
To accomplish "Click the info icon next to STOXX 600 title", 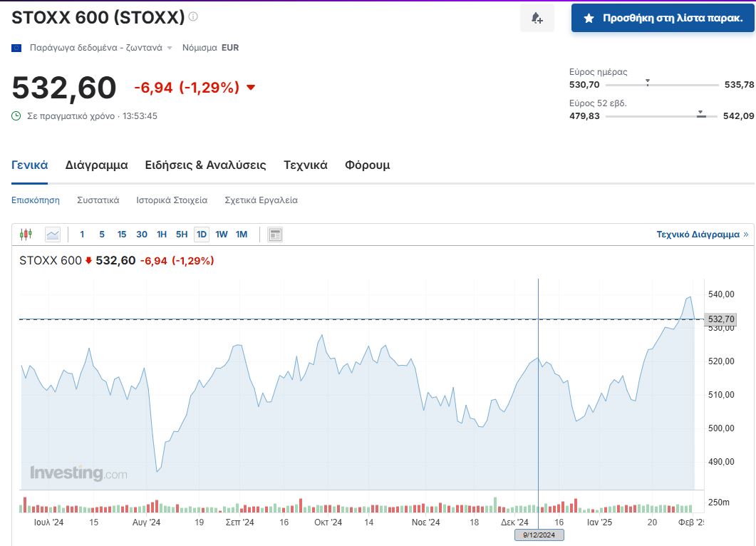I will coord(193,16).
